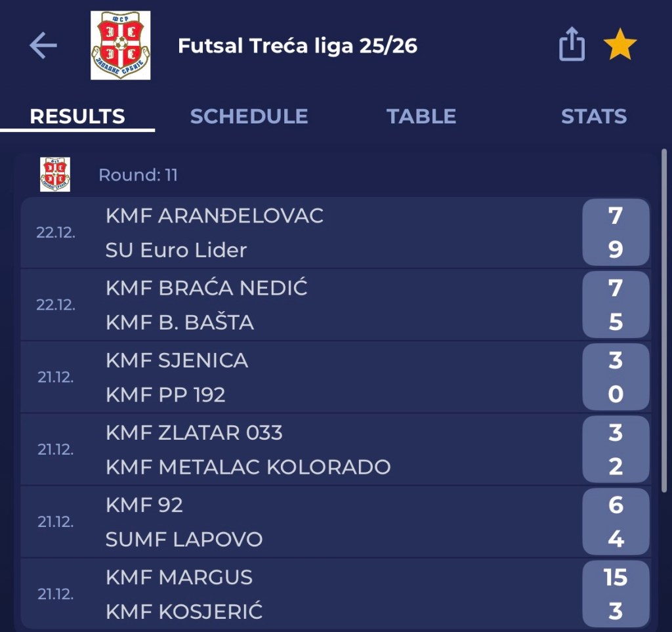
Task: Tap the league crest logo in header
Action: click(120, 46)
